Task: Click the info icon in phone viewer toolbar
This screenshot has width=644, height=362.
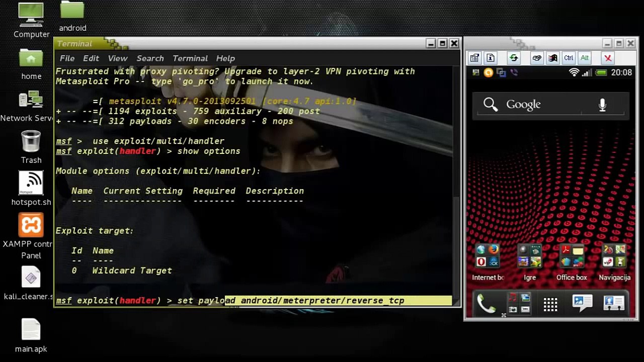Action: click(491, 58)
